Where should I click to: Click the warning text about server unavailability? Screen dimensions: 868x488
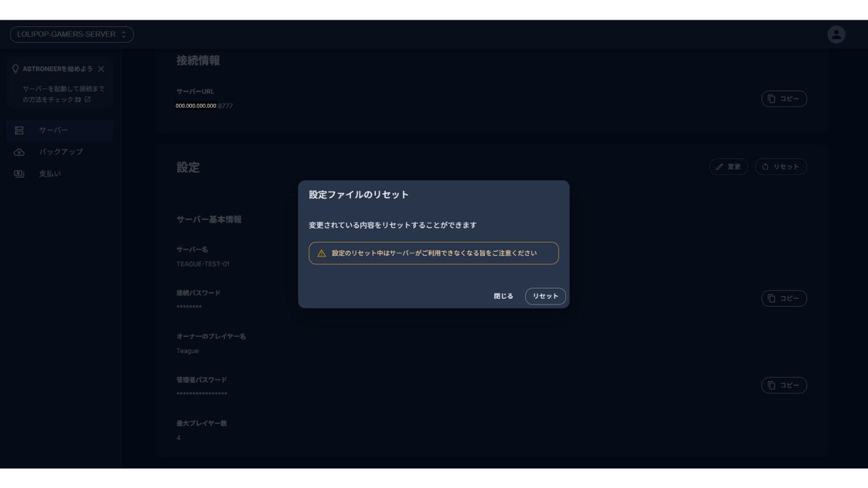(434, 253)
